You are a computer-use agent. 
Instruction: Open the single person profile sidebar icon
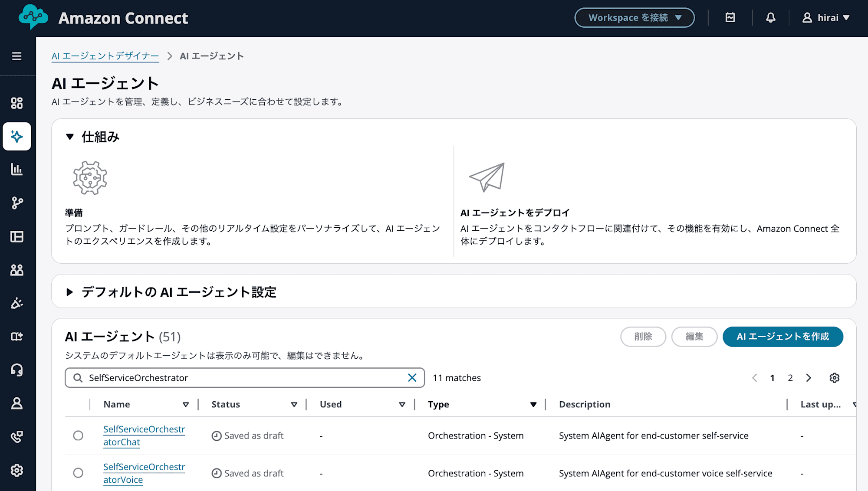point(16,403)
